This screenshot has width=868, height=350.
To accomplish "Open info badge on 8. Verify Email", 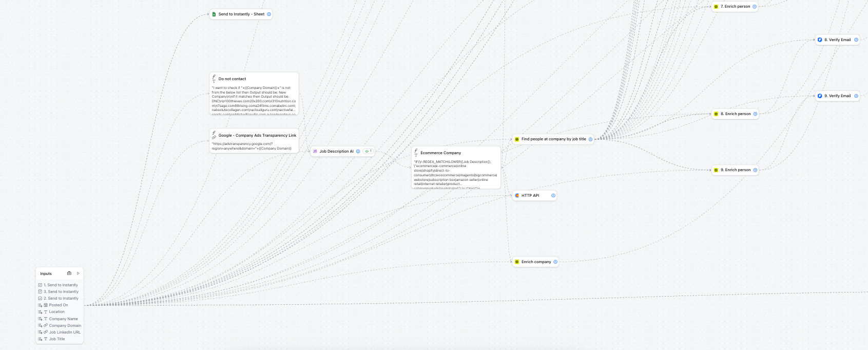I will click(x=856, y=40).
